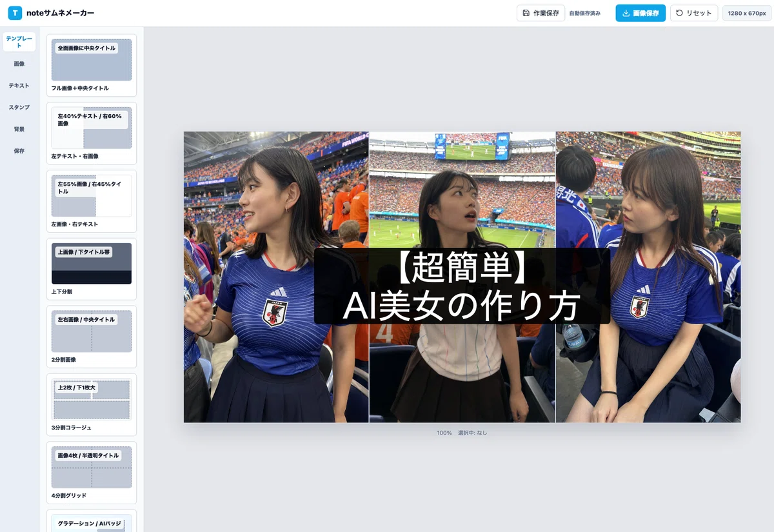
Task: Choose 左画像・右テキスト template
Action: tap(92, 201)
